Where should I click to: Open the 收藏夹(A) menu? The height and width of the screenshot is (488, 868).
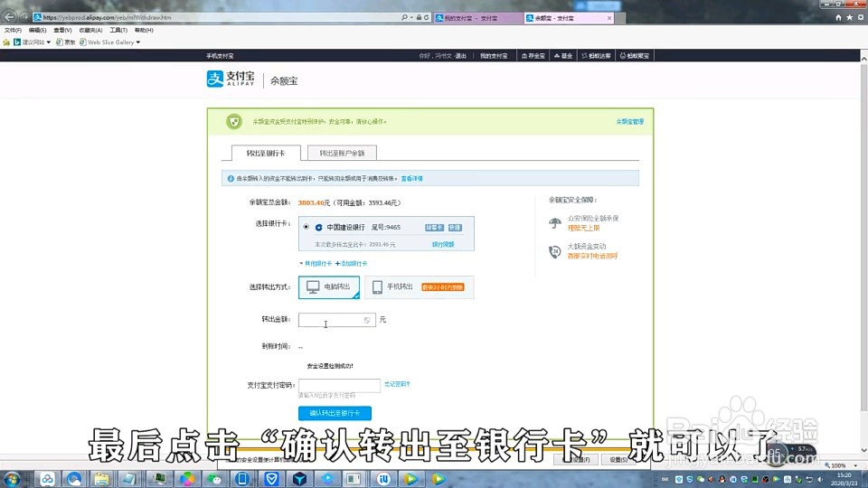coord(90,31)
